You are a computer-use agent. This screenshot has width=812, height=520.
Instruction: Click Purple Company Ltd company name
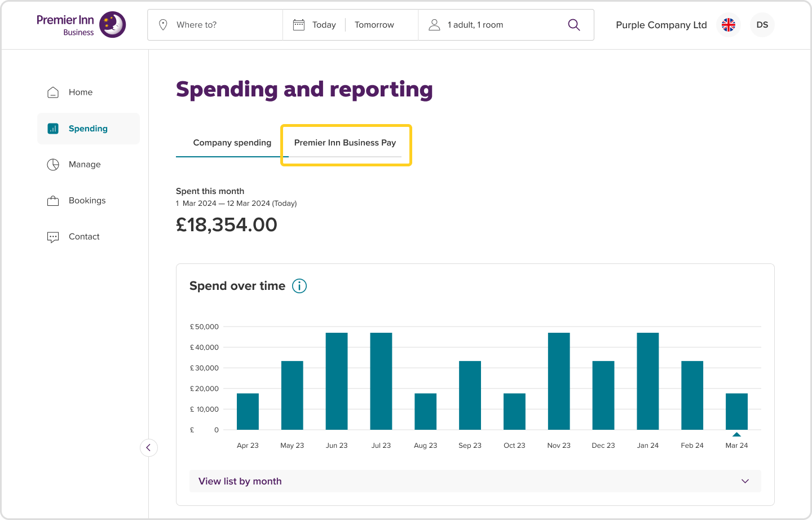point(661,25)
